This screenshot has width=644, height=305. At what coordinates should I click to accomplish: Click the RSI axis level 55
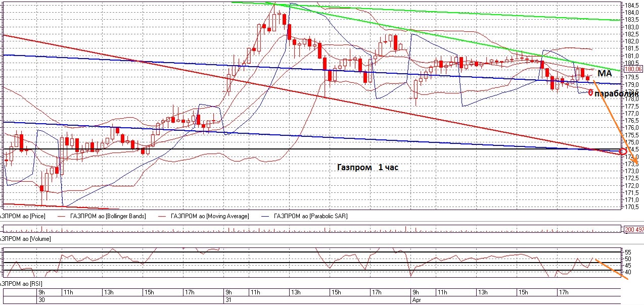[x=628, y=252]
